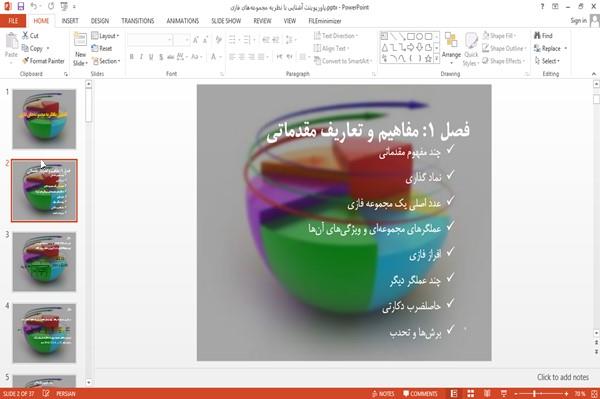Image resolution: width=600 pixels, height=399 pixels.
Task: Select the oval shape in the shapes gallery
Action: 420,37
